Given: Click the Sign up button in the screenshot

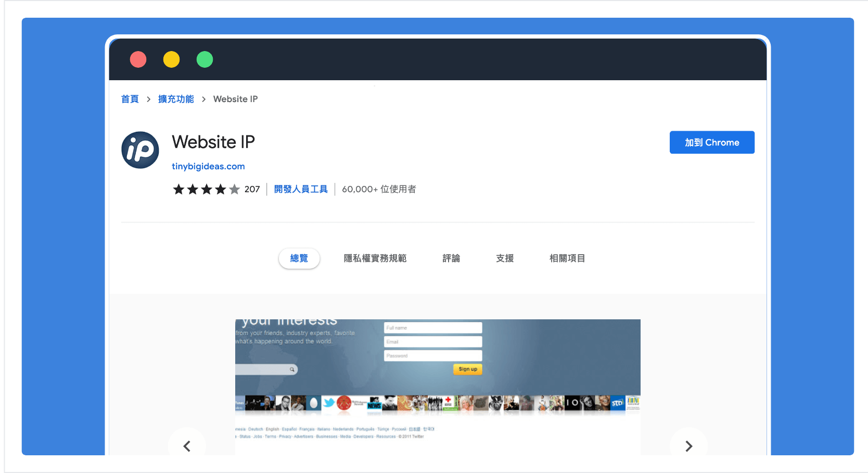Looking at the screenshot, I should (467, 369).
